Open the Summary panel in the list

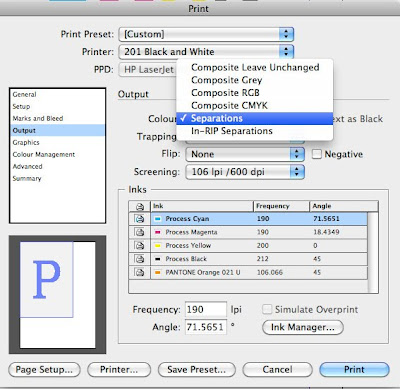(58, 178)
